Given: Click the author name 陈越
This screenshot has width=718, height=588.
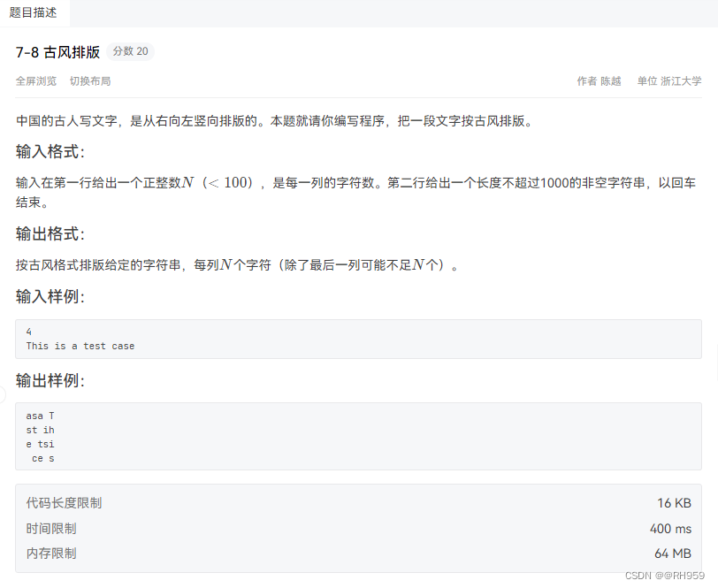Looking at the screenshot, I should coord(609,80).
